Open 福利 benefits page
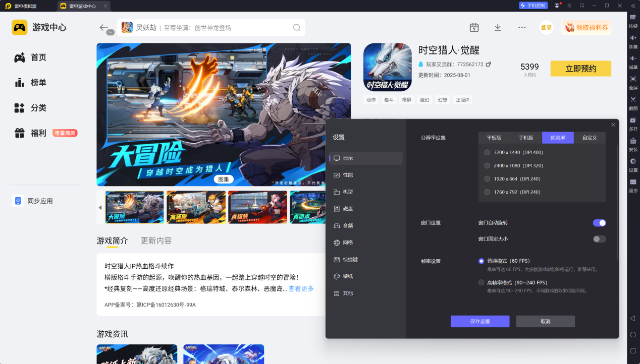The image size is (640, 364). [x=30, y=133]
